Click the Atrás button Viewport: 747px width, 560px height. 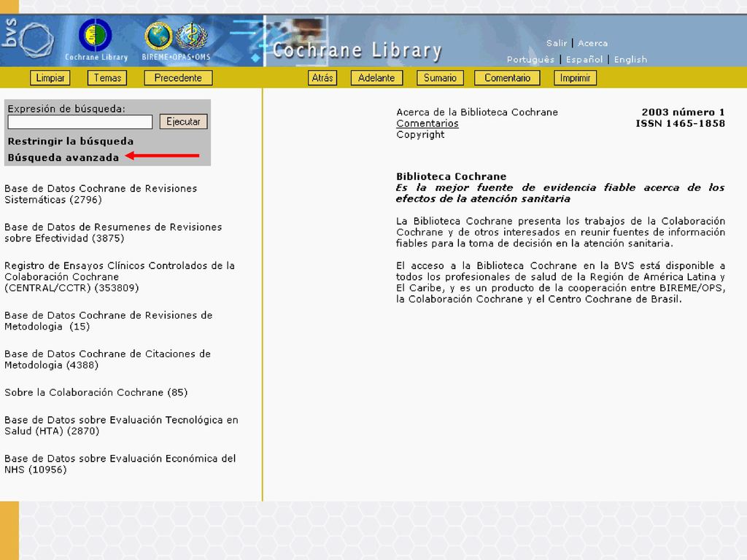pos(322,77)
